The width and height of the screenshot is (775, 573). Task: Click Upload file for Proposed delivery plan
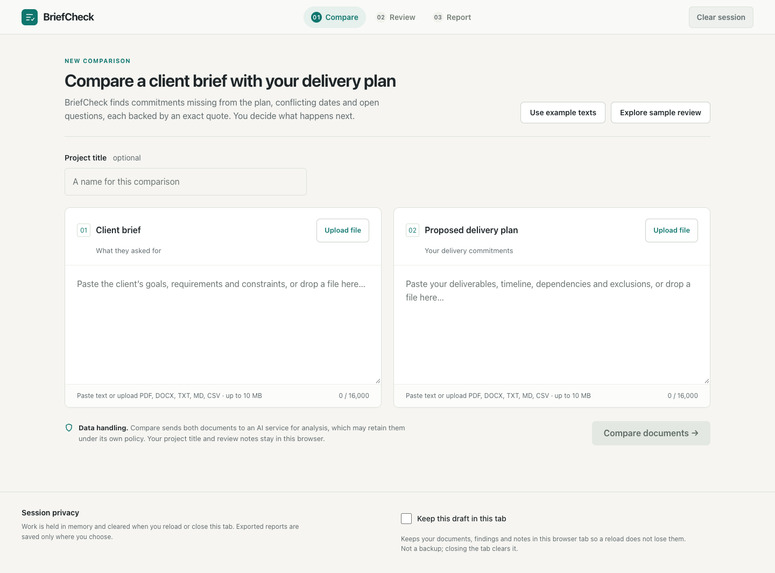click(x=671, y=230)
